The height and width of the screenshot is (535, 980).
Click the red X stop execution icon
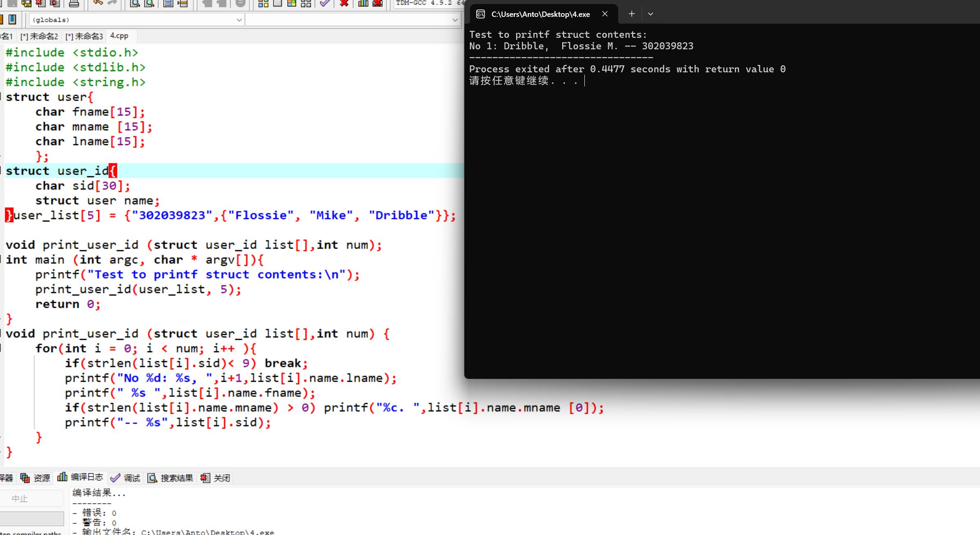coord(344,3)
